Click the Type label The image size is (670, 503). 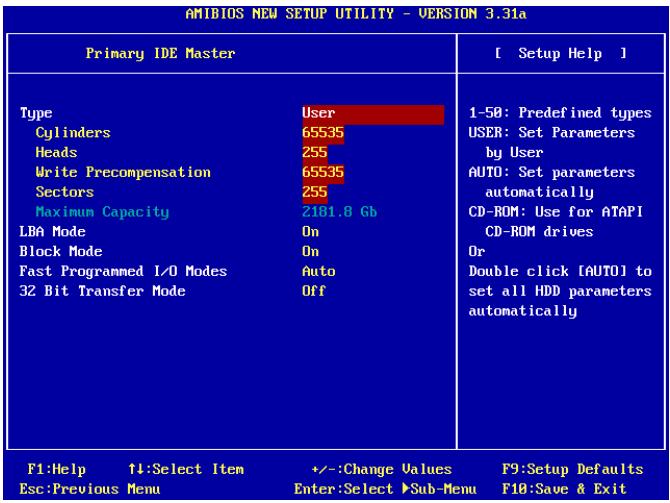36,114
